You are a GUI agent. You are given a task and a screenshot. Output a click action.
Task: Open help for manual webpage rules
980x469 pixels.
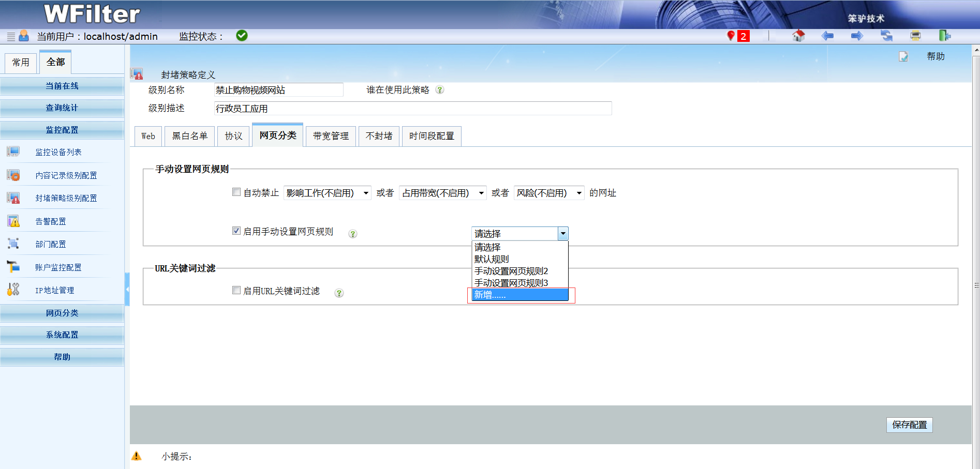(352, 234)
